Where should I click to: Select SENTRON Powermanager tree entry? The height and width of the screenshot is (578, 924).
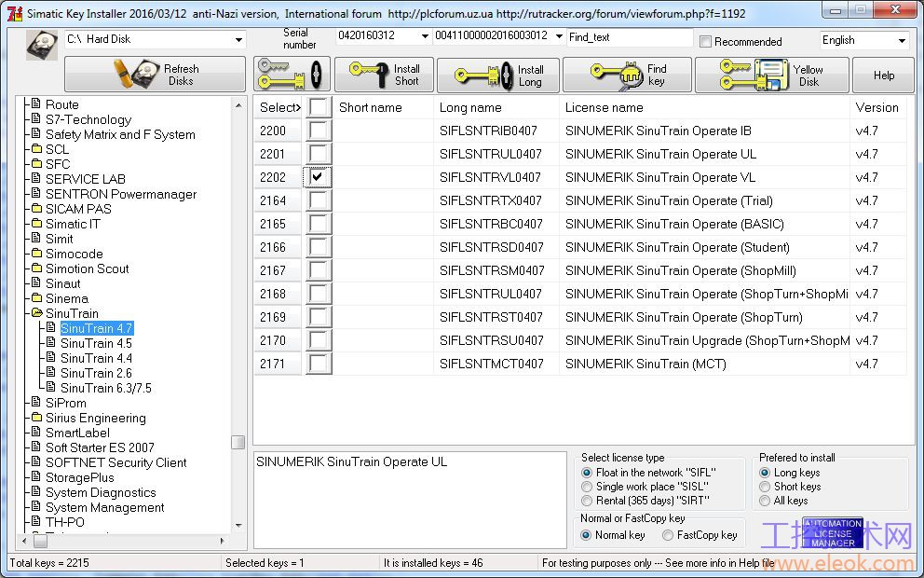(121, 194)
